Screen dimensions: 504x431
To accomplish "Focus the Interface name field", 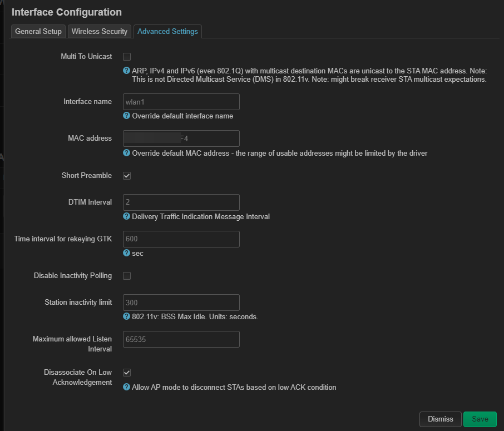I will pyautogui.click(x=181, y=102).
